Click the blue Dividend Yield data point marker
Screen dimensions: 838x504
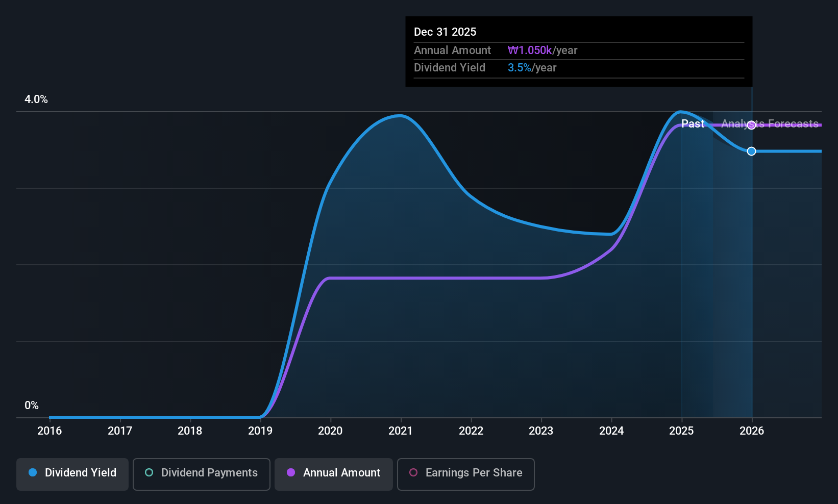(x=751, y=151)
